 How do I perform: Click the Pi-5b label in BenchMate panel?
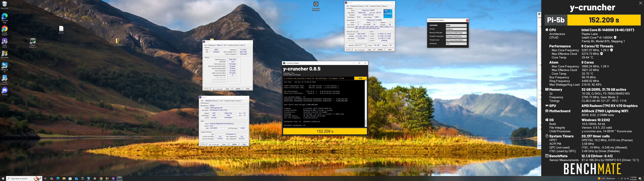556,20
